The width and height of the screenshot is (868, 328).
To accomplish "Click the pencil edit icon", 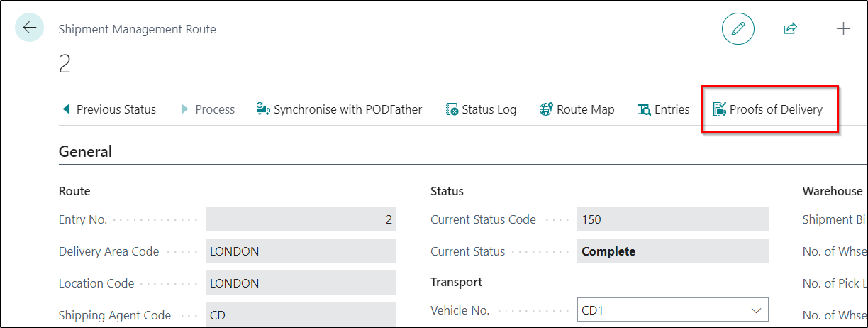I will tap(738, 29).
